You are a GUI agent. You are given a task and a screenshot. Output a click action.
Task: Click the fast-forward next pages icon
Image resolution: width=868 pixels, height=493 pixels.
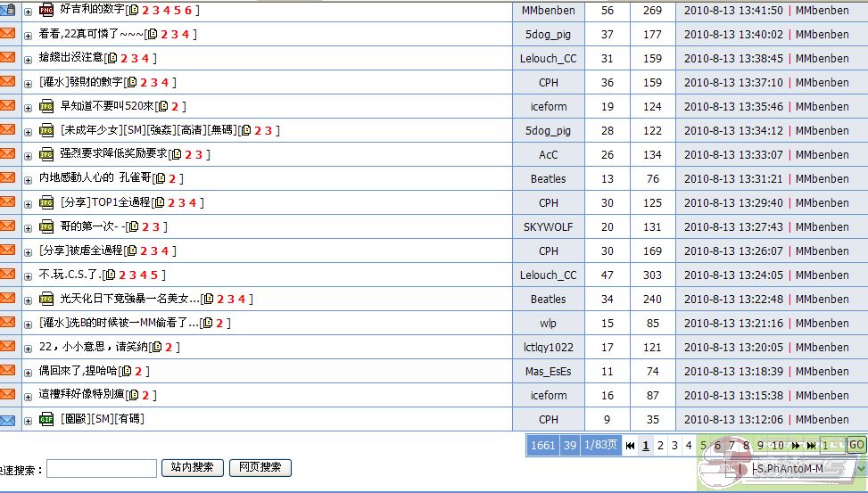795,446
